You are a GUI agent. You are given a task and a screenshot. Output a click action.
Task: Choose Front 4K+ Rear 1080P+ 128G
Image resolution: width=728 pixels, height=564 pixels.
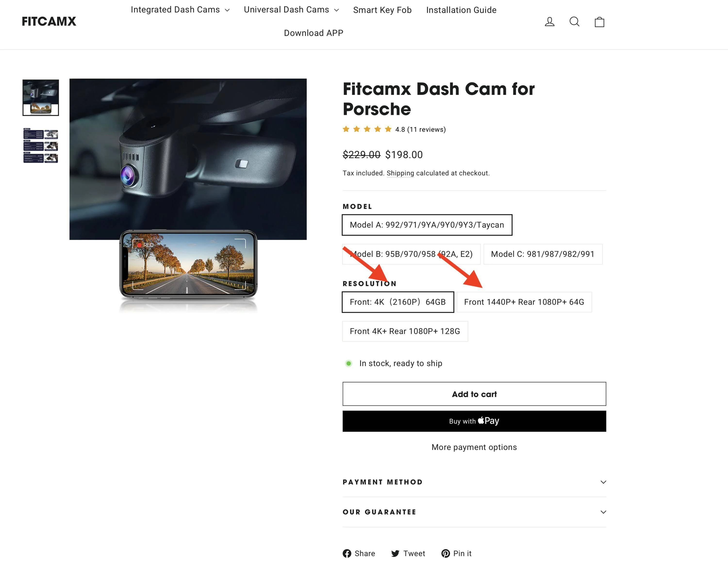coord(405,331)
